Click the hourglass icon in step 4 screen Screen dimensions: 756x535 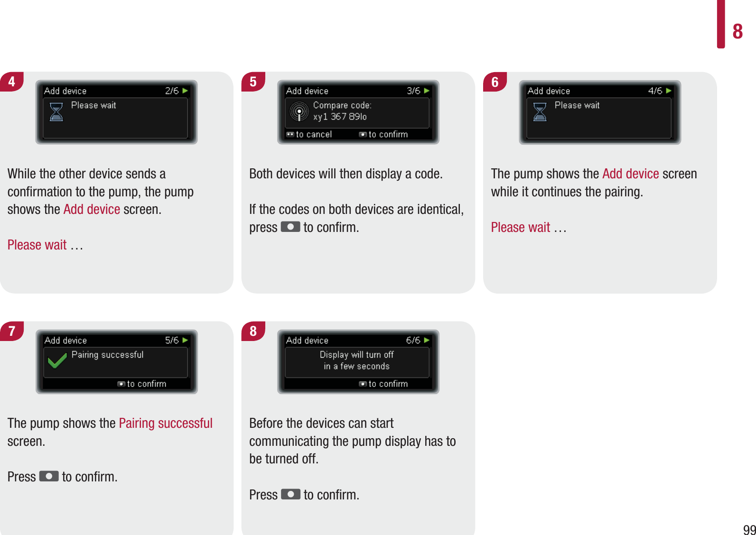[x=56, y=112]
